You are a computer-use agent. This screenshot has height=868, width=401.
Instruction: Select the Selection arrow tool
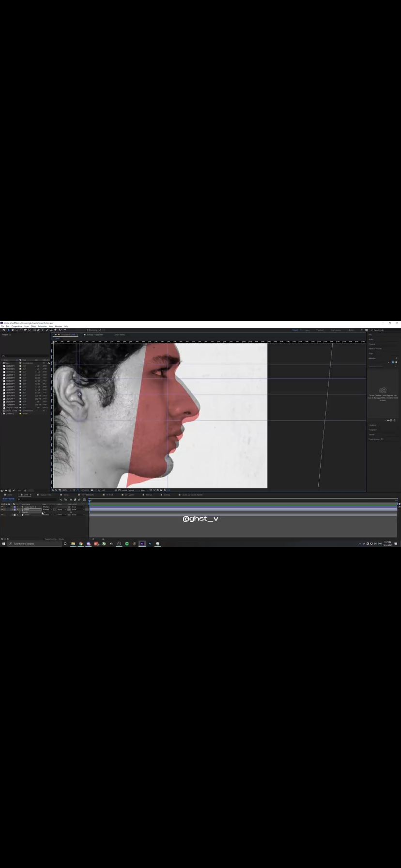click(x=9, y=330)
